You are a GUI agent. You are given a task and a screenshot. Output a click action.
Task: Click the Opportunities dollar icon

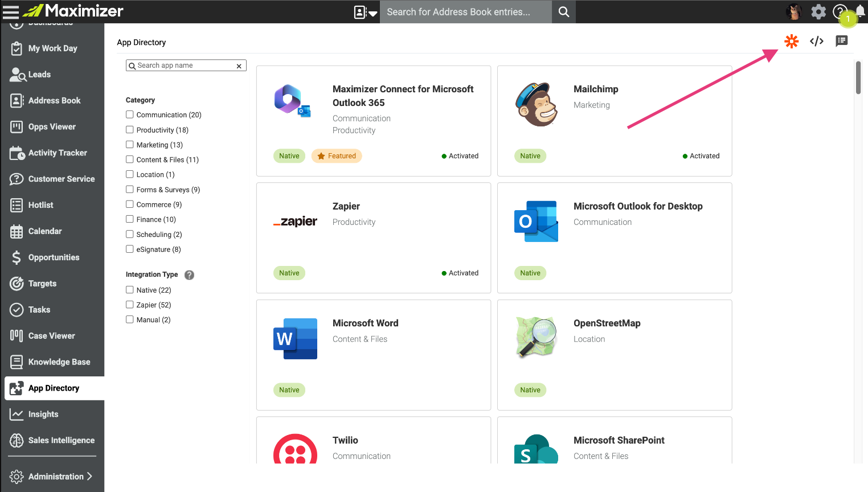(x=17, y=257)
